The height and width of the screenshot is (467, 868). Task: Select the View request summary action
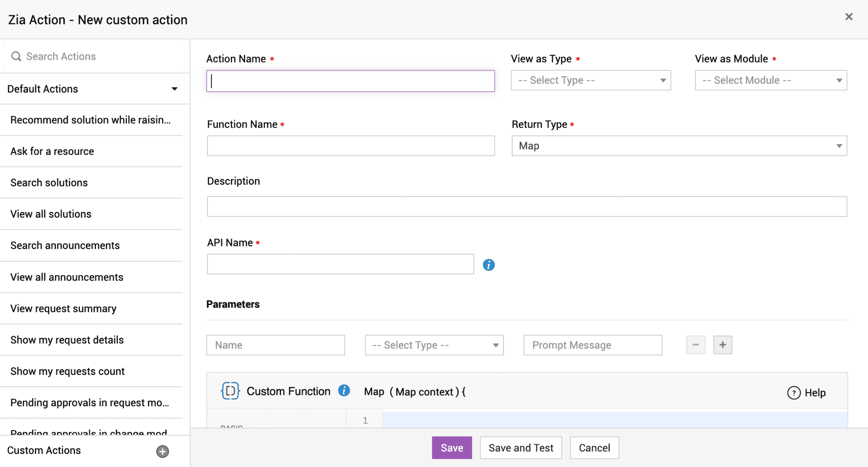coord(63,308)
